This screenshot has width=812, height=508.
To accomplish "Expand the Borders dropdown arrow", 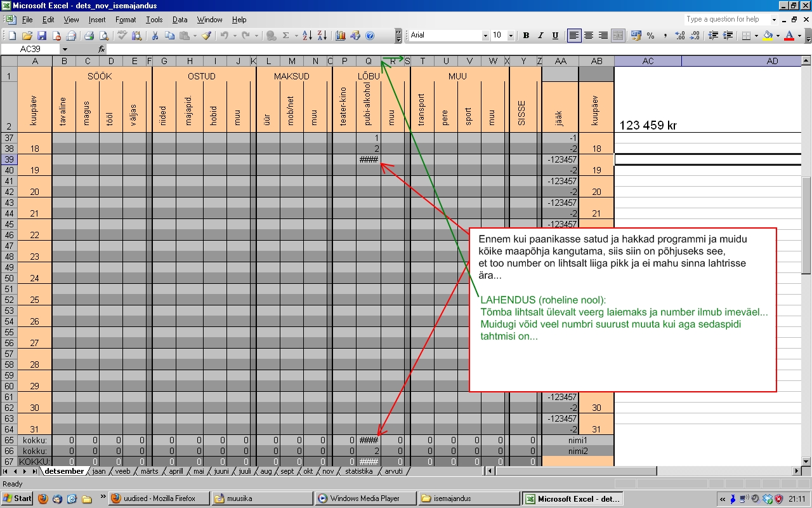I will [x=756, y=36].
